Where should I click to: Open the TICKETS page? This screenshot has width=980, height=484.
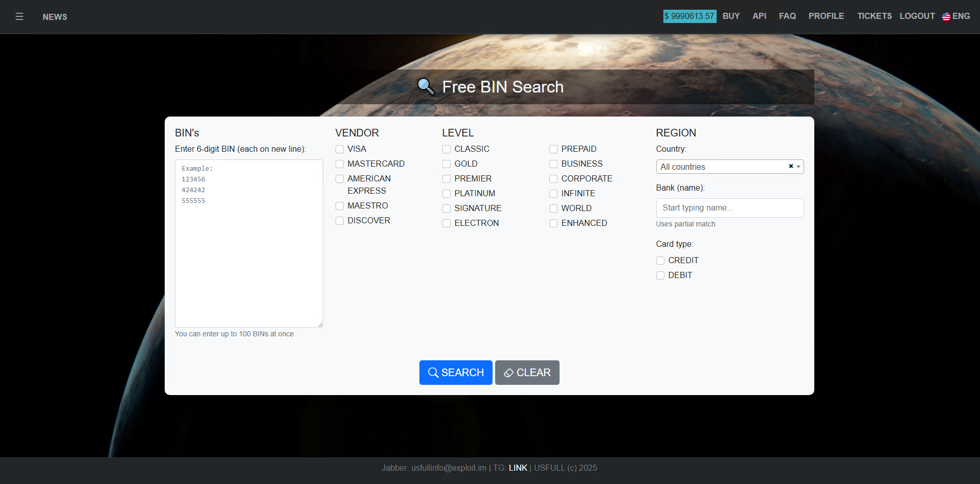coord(874,16)
